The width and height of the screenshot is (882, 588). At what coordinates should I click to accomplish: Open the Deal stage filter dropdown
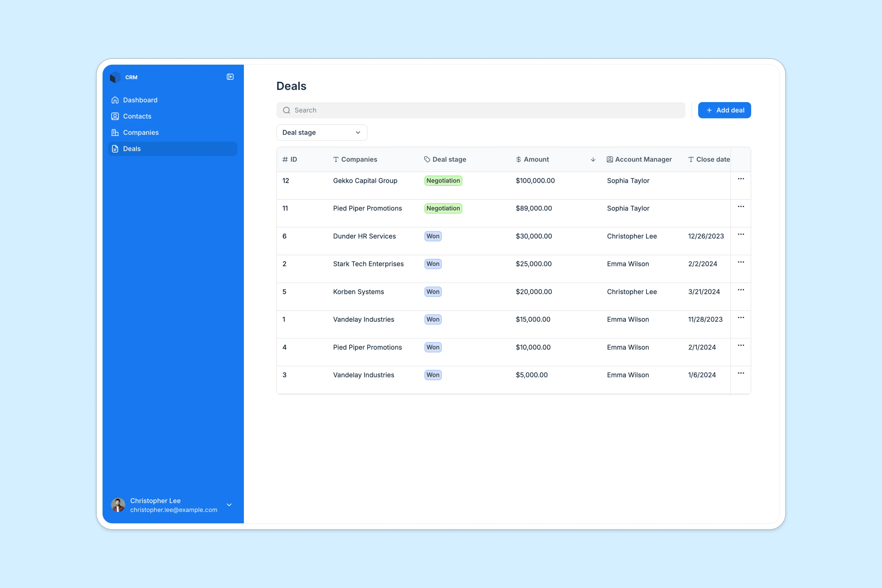(321, 132)
